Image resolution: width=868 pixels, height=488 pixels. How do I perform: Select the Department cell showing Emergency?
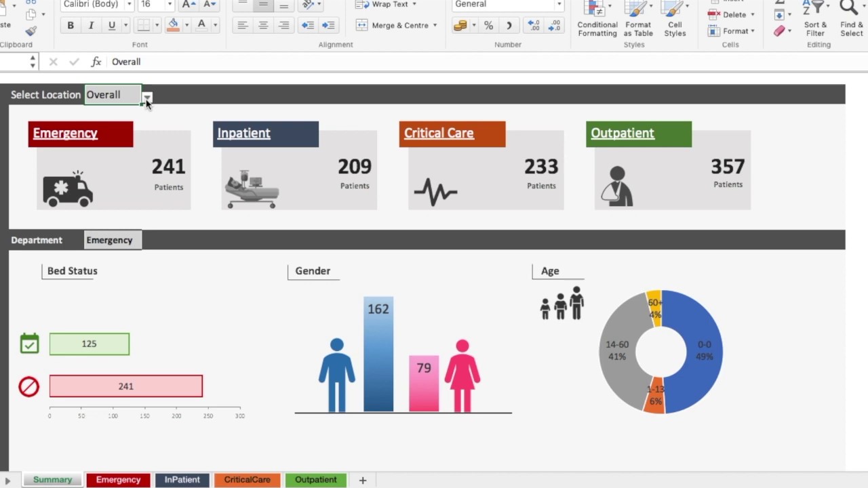click(x=113, y=240)
